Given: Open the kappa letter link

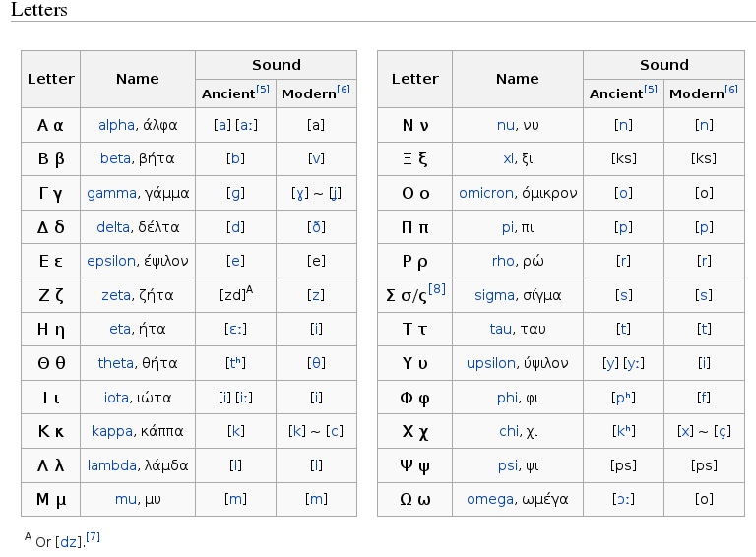Looking at the screenshot, I should point(111,431).
